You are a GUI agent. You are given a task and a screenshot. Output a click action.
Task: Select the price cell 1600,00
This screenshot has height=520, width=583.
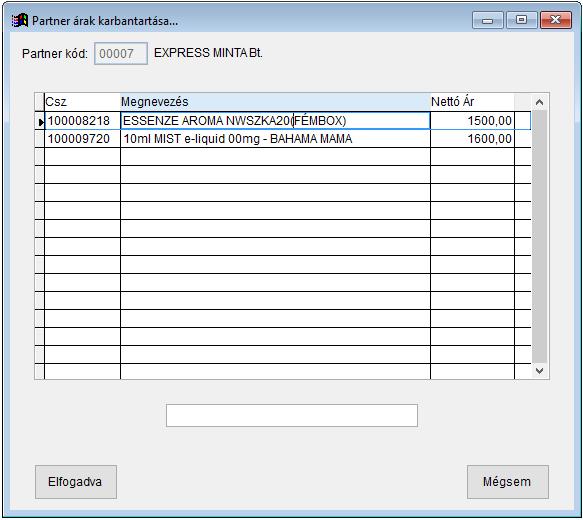coord(472,139)
